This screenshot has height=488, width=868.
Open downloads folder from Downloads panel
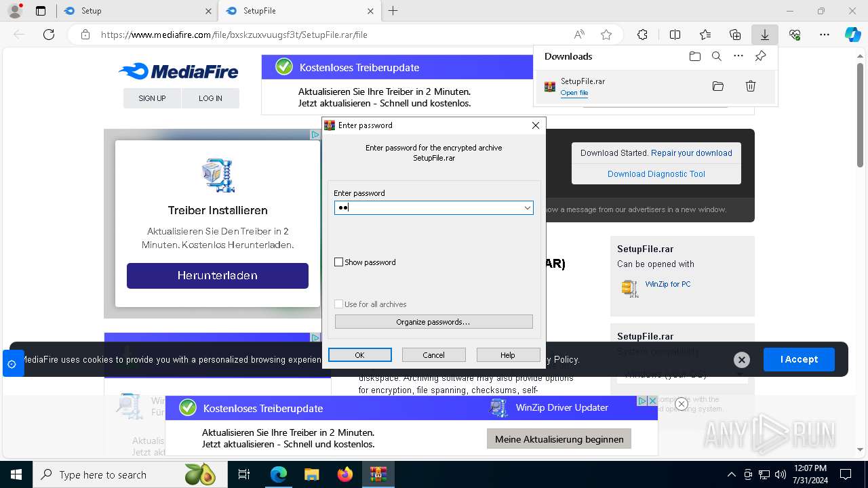pos(694,56)
